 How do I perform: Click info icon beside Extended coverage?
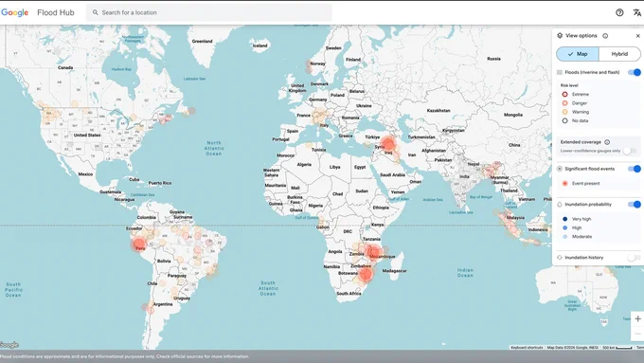pos(607,142)
